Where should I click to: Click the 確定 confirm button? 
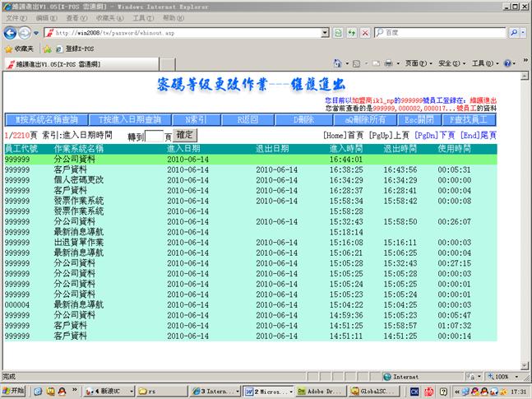185,134
